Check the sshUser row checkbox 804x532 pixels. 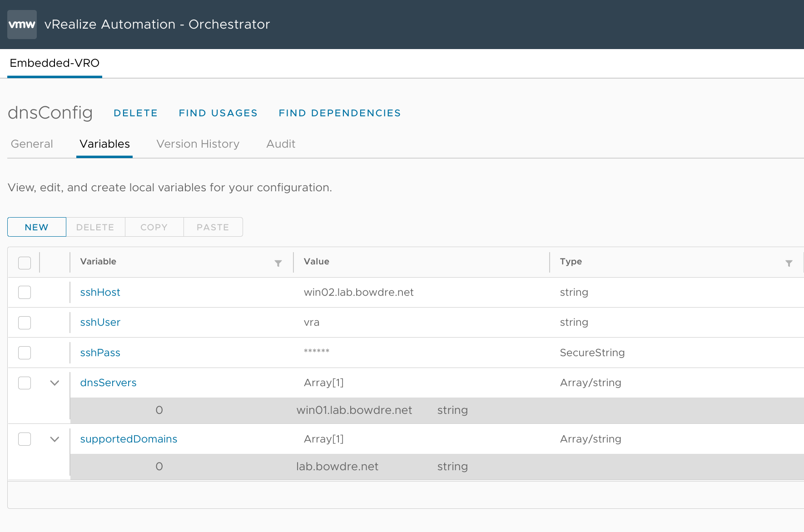pyautogui.click(x=25, y=323)
